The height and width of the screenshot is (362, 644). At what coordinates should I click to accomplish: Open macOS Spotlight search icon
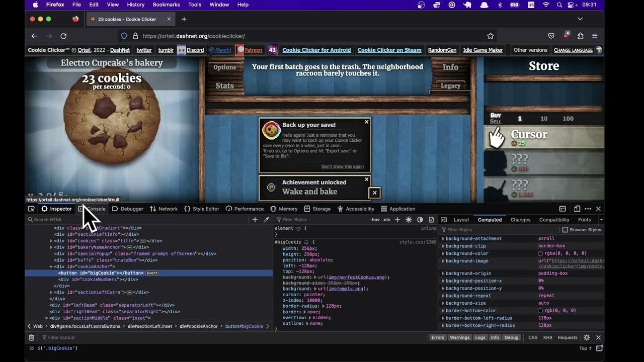(x=559, y=5)
